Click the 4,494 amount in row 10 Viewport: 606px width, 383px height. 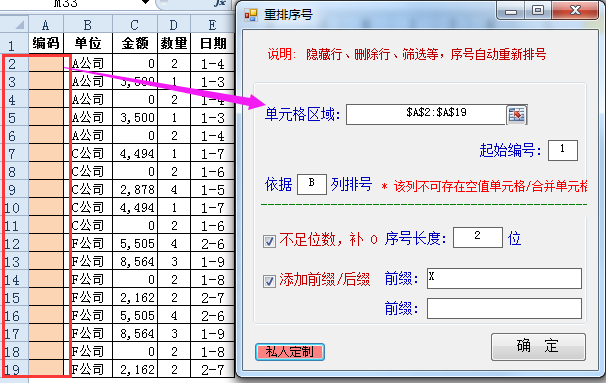point(135,208)
